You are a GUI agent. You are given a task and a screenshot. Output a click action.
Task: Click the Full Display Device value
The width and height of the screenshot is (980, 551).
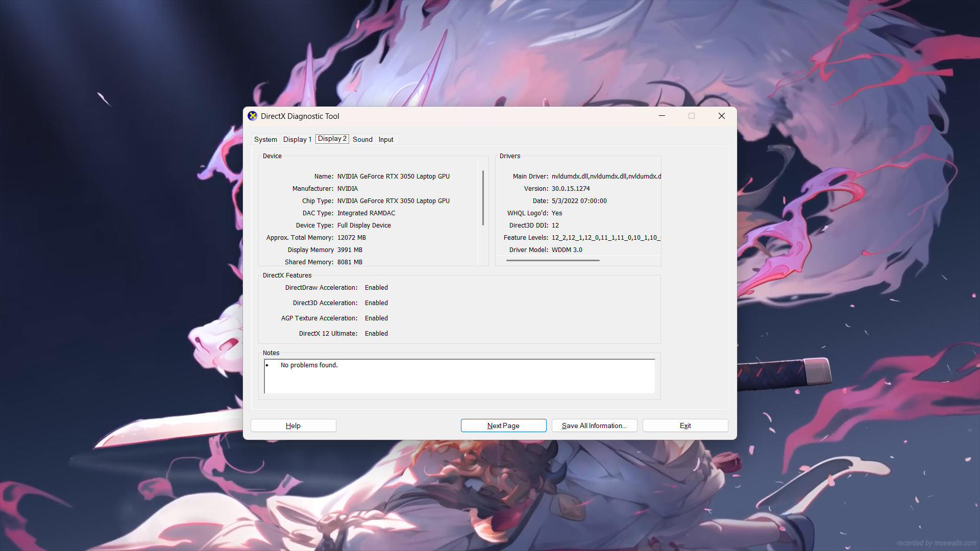(364, 226)
